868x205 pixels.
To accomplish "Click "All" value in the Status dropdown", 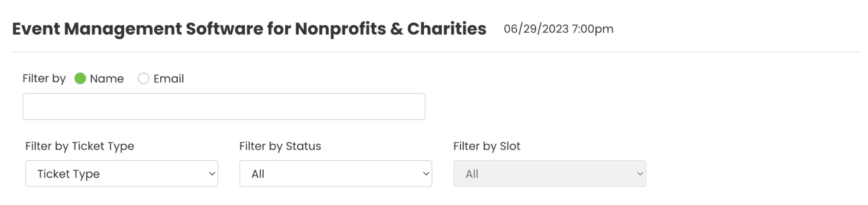I will (258, 174).
